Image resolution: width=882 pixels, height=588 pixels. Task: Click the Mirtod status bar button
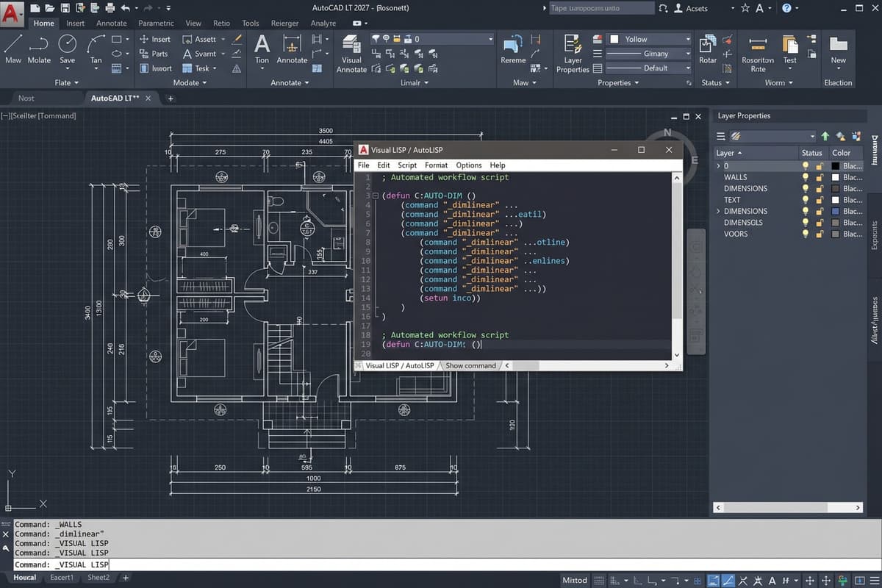pyautogui.click(x=575, y=580)
